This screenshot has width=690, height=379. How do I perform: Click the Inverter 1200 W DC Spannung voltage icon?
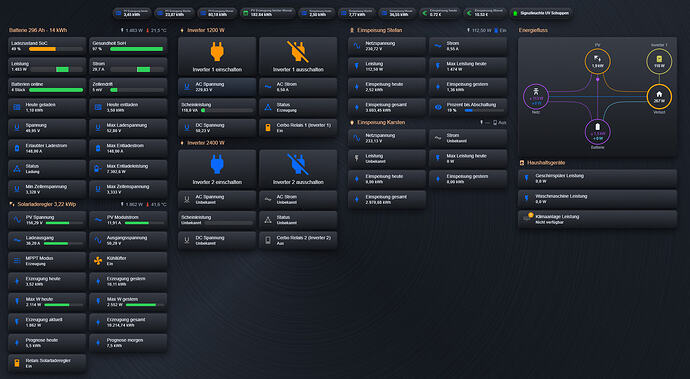tap(187, 128)
